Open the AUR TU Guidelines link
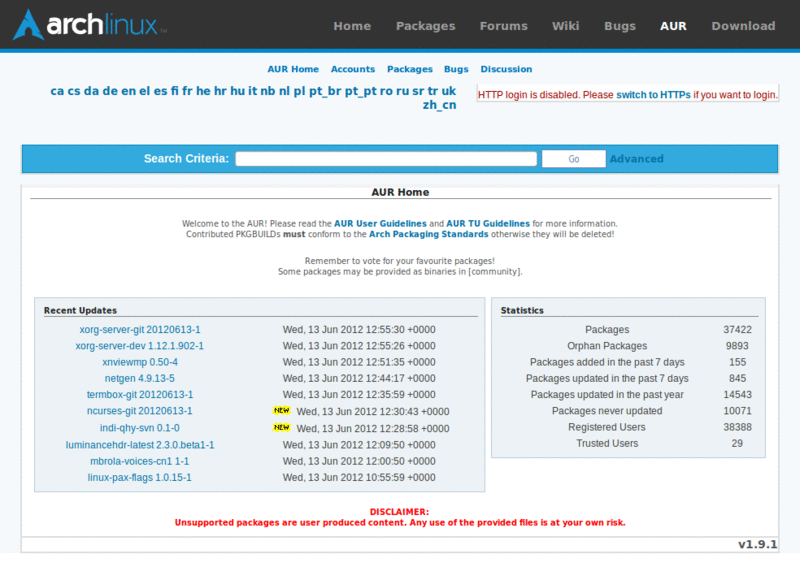Screen dimensions: 800x567 (488, 224)
